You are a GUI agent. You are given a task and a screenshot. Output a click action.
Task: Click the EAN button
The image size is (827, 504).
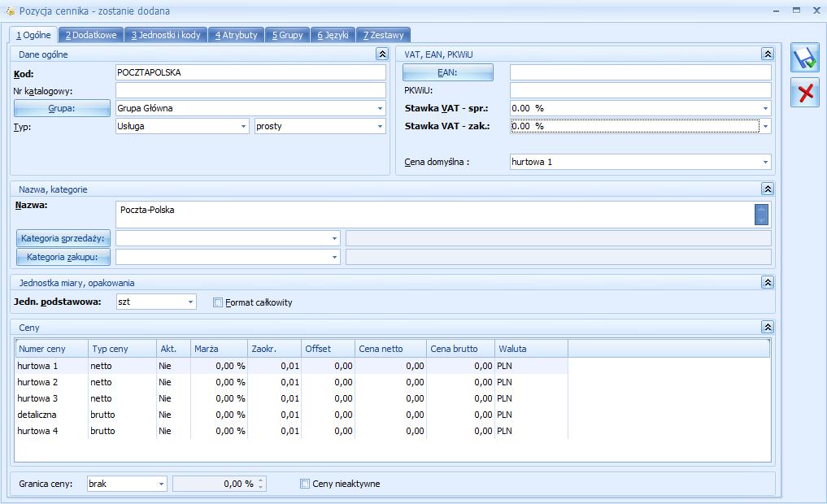448,72
